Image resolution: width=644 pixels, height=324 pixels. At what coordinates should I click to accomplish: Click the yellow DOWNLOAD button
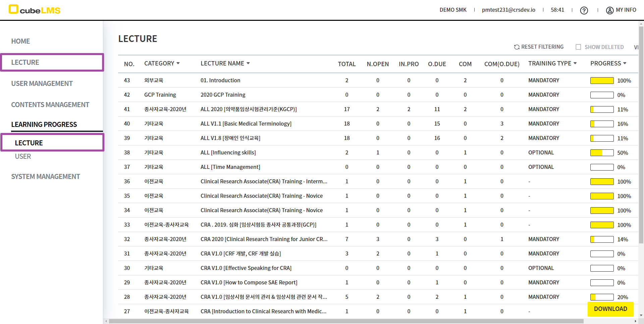click(x=610, y=309)
